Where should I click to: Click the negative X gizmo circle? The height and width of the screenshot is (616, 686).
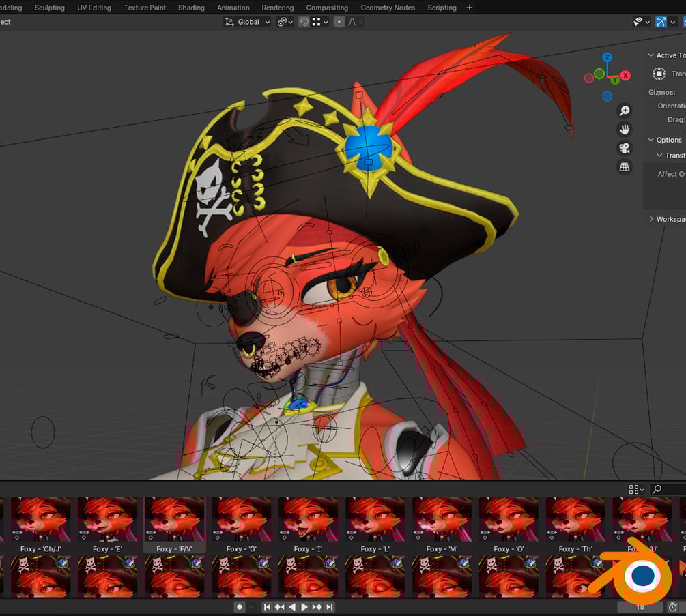coord(589,78)
